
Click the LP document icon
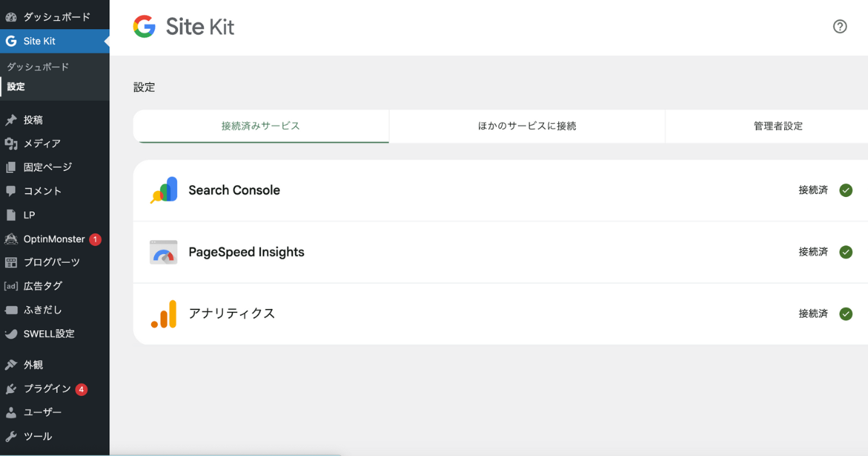pyautogui.click(x=11, y=215)
